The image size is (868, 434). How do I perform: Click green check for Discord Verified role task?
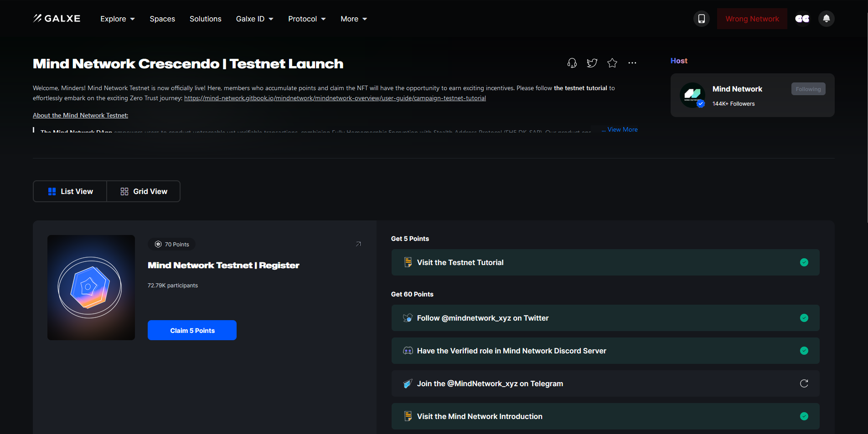(804, 351)
